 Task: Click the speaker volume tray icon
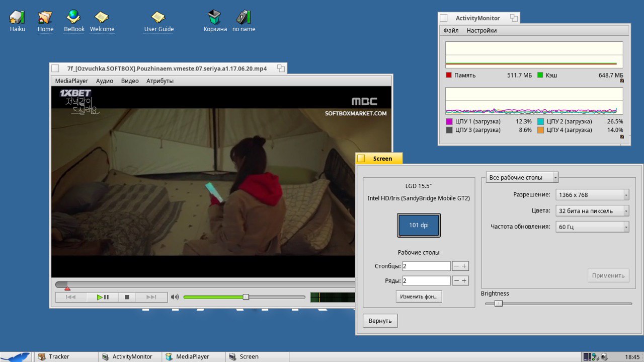604,357
